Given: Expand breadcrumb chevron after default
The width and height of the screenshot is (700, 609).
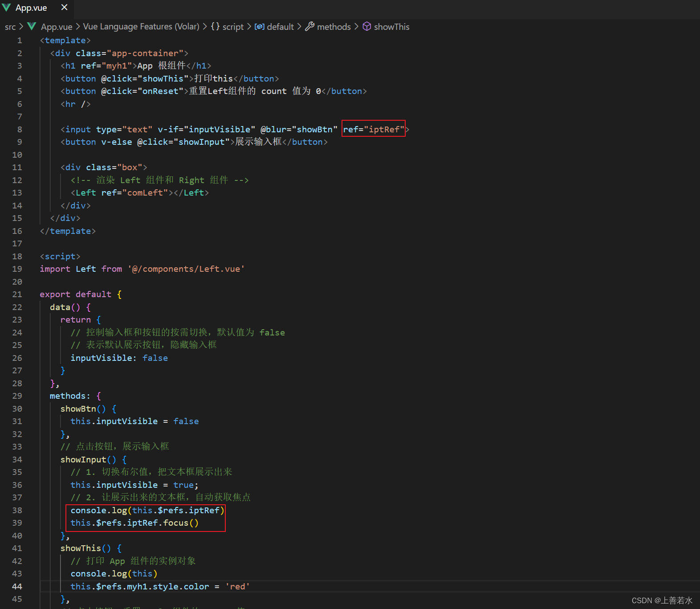Looking at the screenshot, I should (x=299, y=27).
